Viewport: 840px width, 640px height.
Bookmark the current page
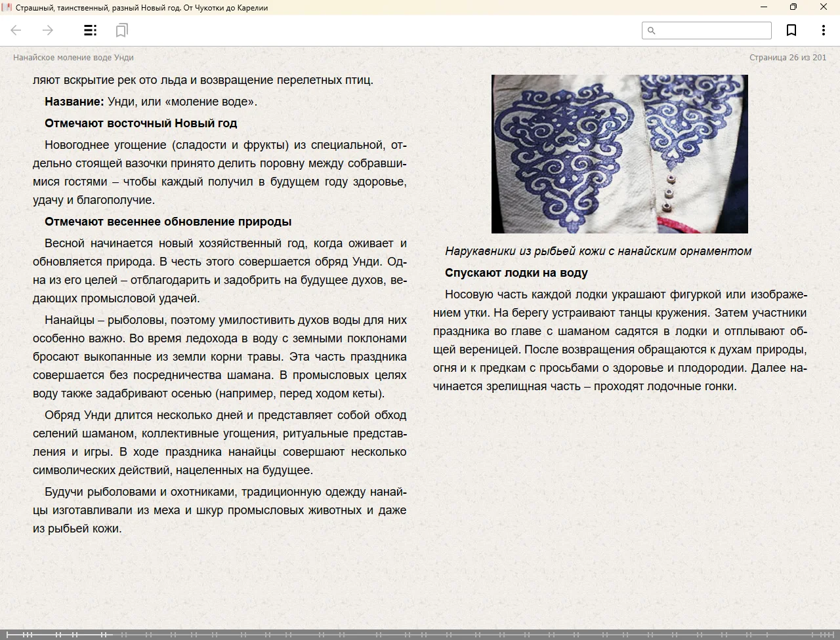[791, 30]
